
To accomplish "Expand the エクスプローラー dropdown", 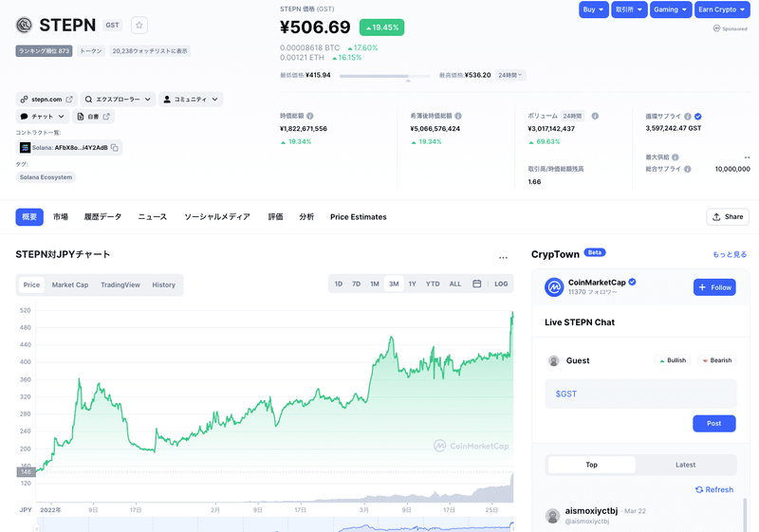I will tap(118, 100).
